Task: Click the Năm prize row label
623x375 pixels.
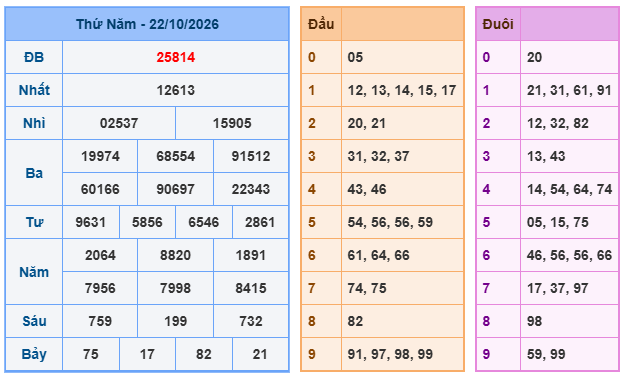Action: (x=34, y=272)
